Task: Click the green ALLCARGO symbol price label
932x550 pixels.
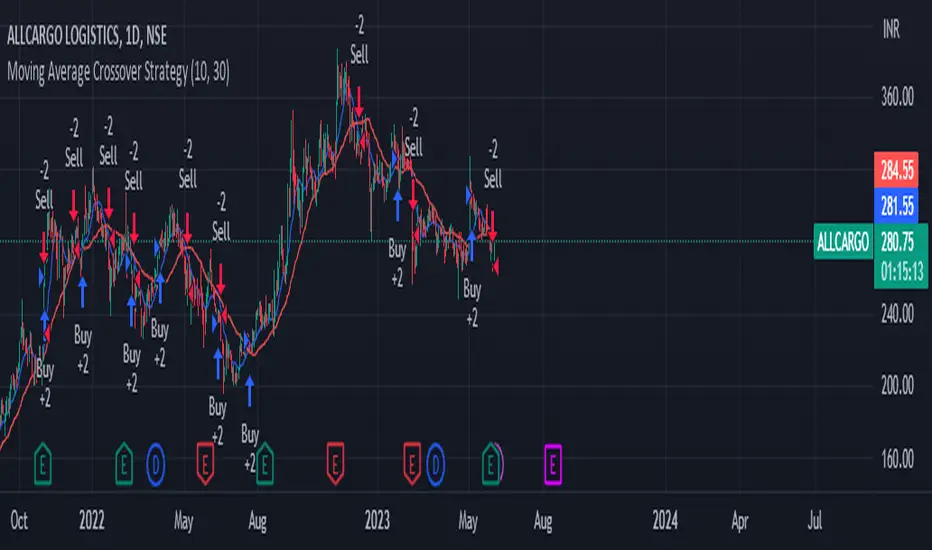Action: coord(843,241)
